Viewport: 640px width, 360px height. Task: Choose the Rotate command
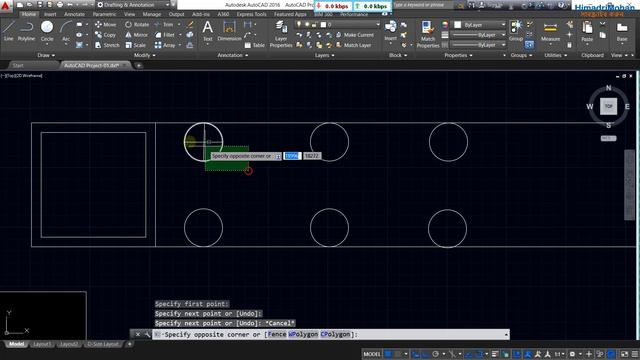pyautogui.click(x=137, y=24)
